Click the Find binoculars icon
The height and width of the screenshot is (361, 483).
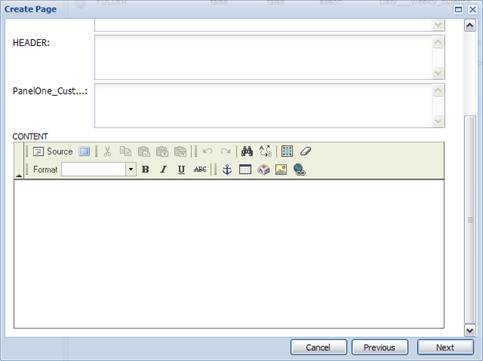(x=247, y=151)
